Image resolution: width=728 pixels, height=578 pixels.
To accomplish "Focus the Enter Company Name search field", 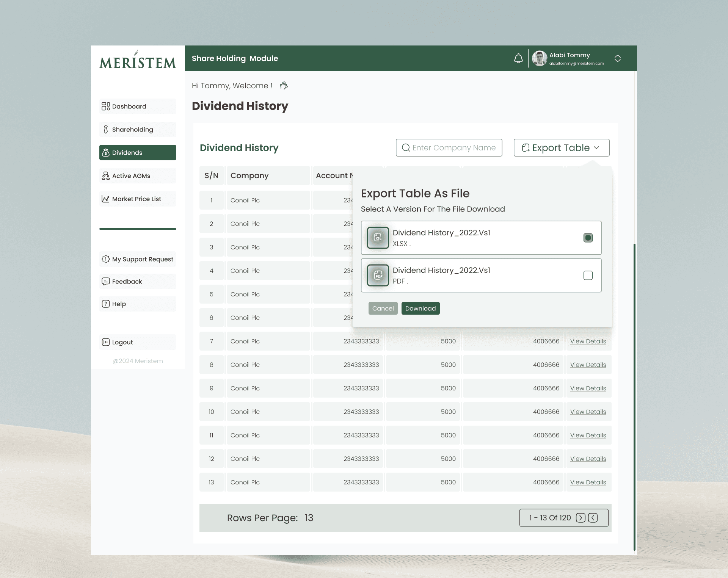I will pyautogui.click(x=454, y=148).
